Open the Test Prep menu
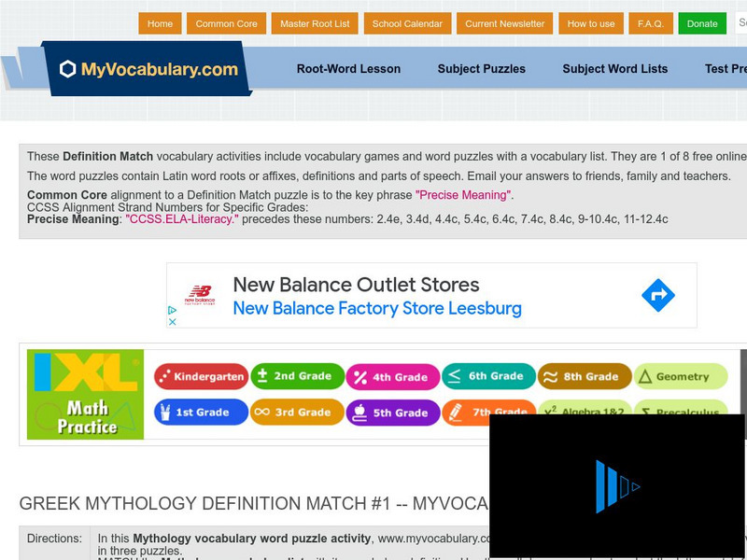This screenshot has height=560, width=747. 726,69
